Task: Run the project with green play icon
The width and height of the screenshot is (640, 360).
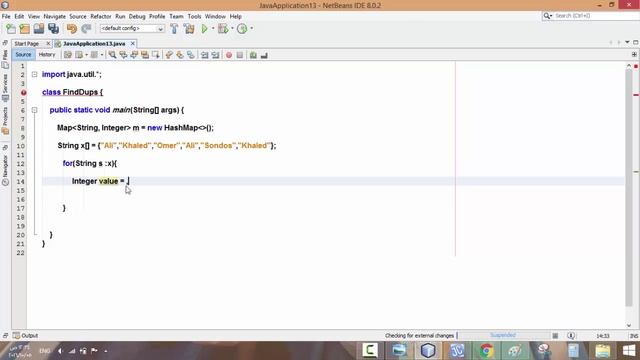Action: [x=204, y=29]
